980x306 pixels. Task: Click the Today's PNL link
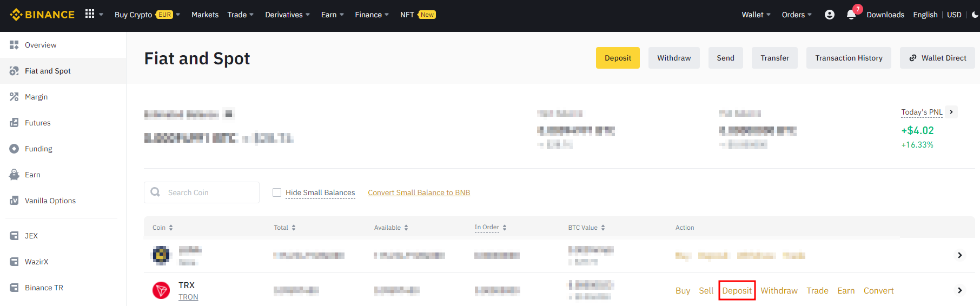click(x=922, y=112)
